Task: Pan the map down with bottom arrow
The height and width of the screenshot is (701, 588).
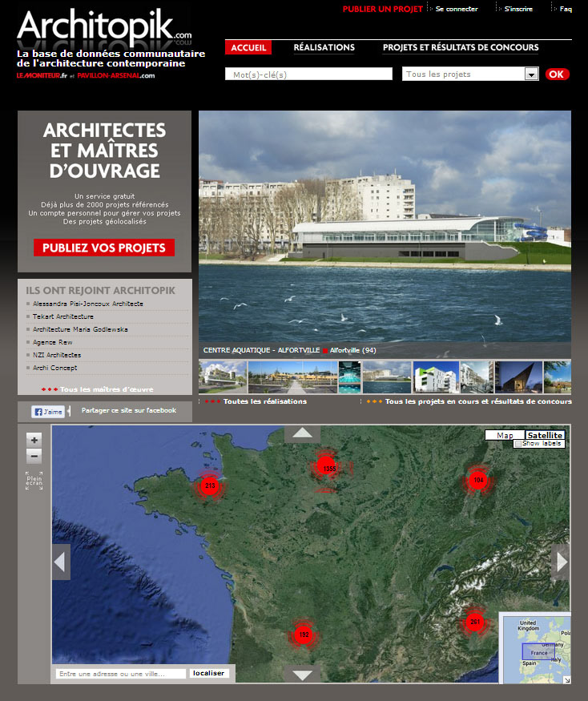Action: click(x=302, y=675)
